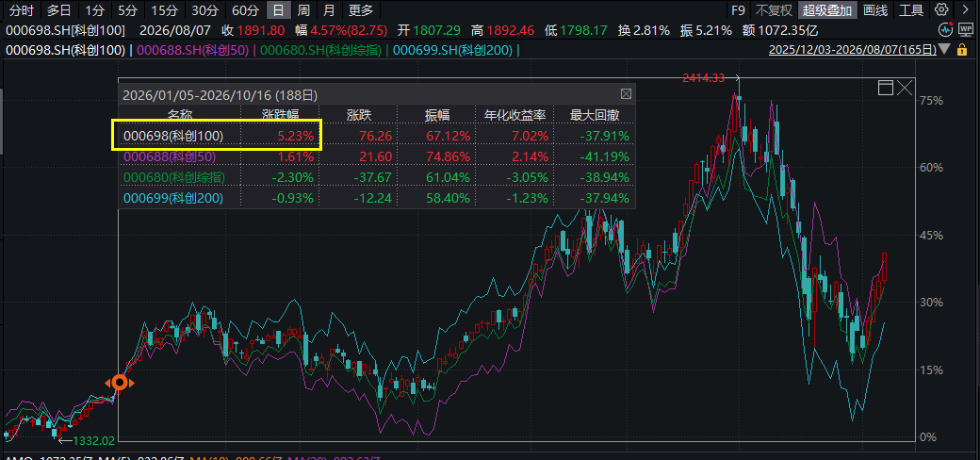Click the 涨跌 column header
The width and height of the screenshot is (980, 460).
pyautogui.click(x=361, y=115)
